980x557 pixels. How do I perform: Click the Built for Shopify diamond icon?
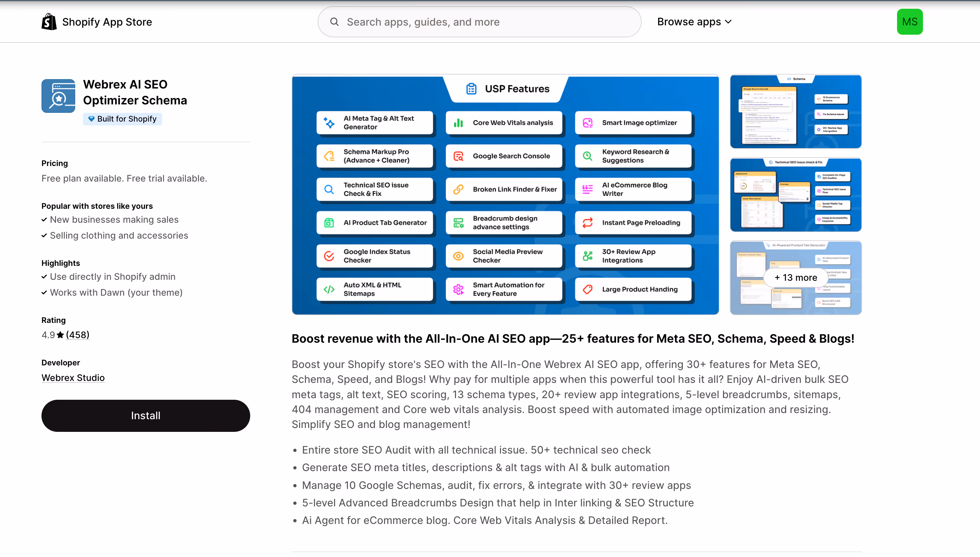(x=91, y=119)
